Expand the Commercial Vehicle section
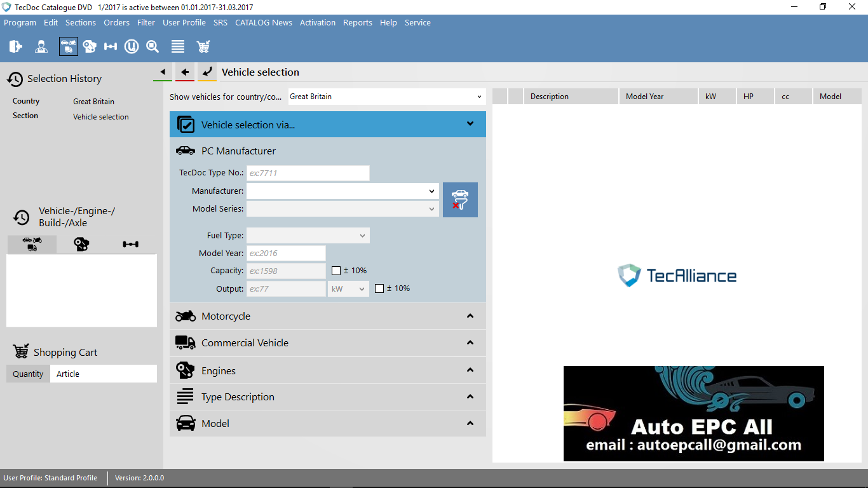This screenshot has width=868, height=488. click(x=470, y=342)
